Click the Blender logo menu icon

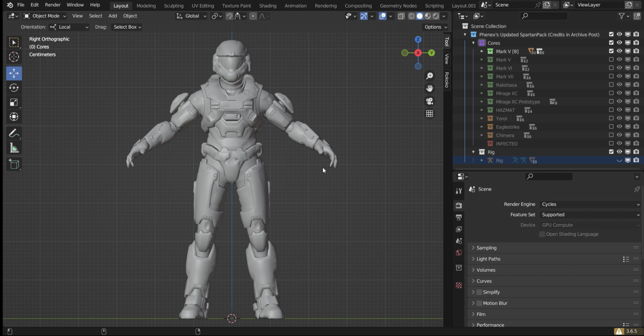[10, 5]
